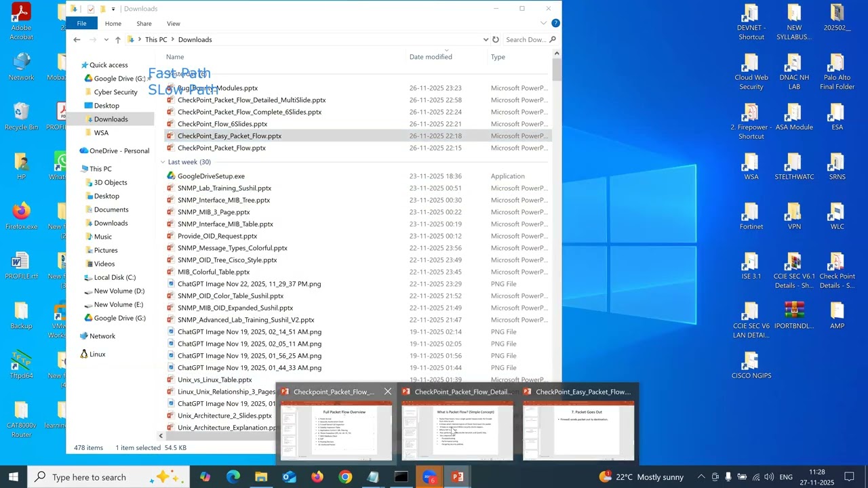Image resolution: width=868 pixels, height=488 pixels.
Task: Select Palo Alto Final Folder icon
Action: [x=837, y=71]
